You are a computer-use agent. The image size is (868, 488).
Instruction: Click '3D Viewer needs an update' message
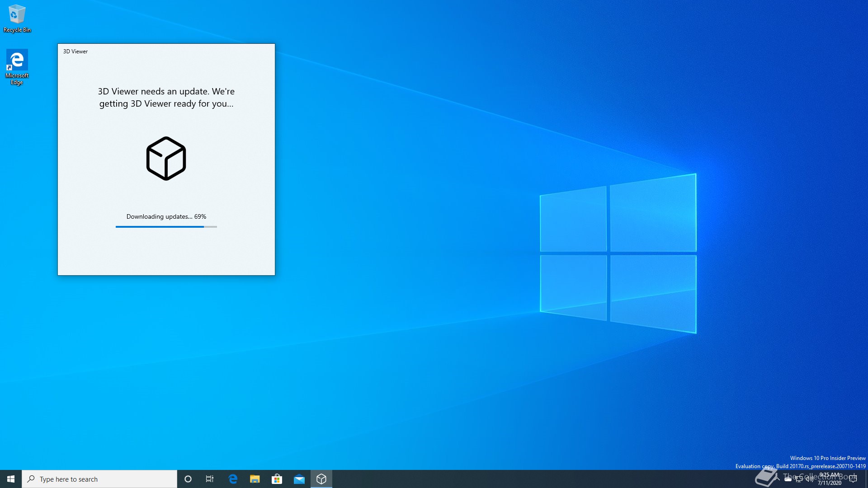coord(166,98)
